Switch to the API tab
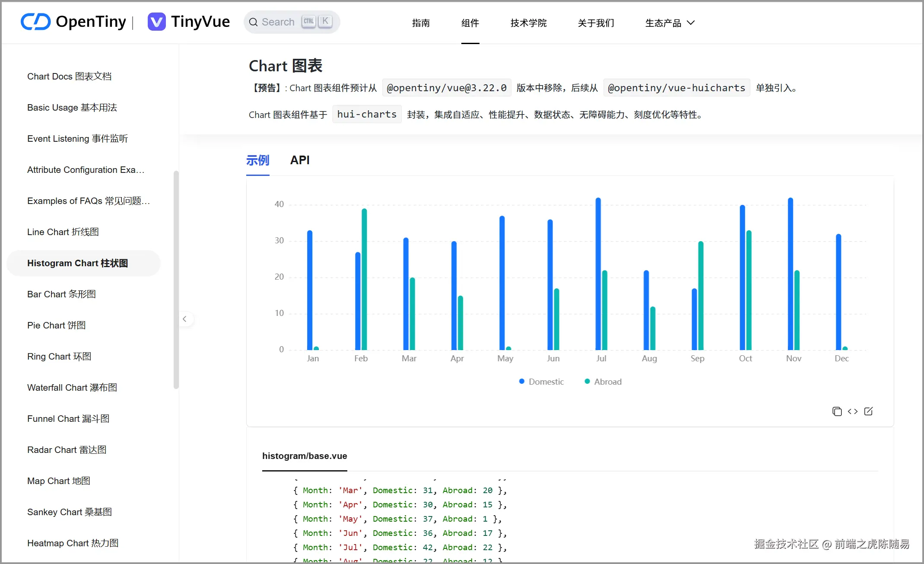 tap(300, 160)
